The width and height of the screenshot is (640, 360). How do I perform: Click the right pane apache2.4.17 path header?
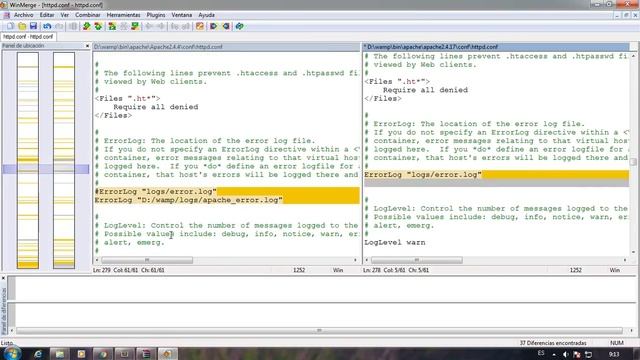coord(496,47)
